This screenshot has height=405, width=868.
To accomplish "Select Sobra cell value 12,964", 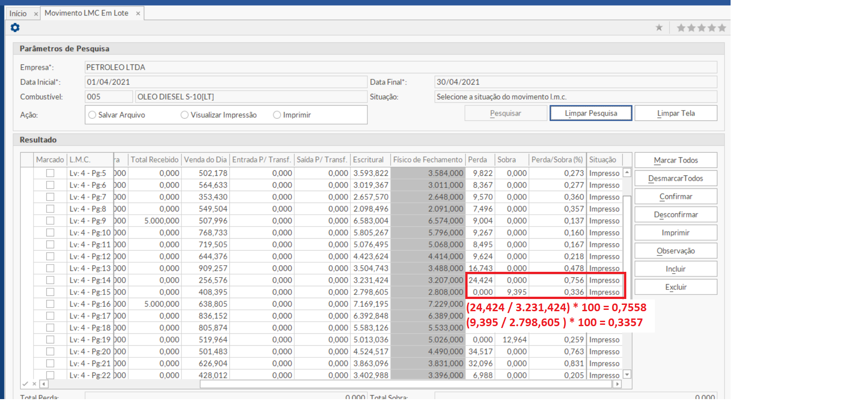I will pyautogui.click(x=512, y=339).
